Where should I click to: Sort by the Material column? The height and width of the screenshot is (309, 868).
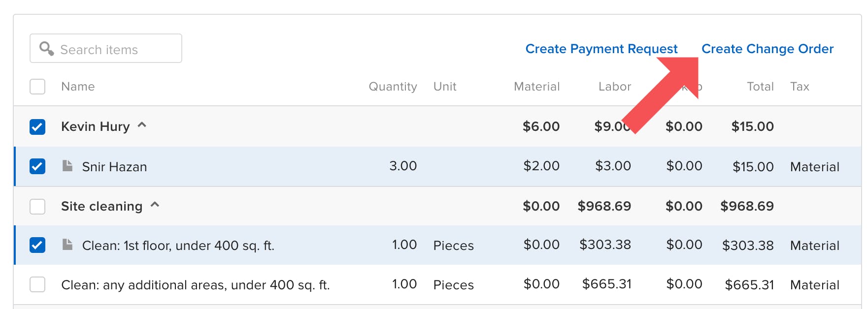pyautogui.click(x=536, y=87)
